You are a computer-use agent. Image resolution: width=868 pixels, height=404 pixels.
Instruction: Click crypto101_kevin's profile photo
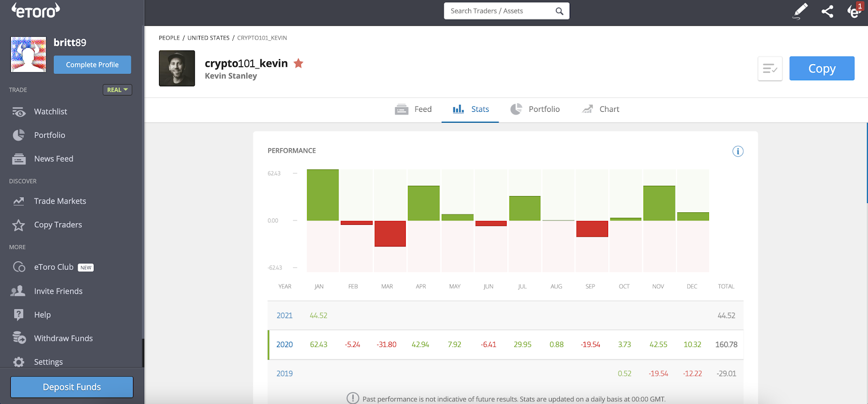[177, 68]
